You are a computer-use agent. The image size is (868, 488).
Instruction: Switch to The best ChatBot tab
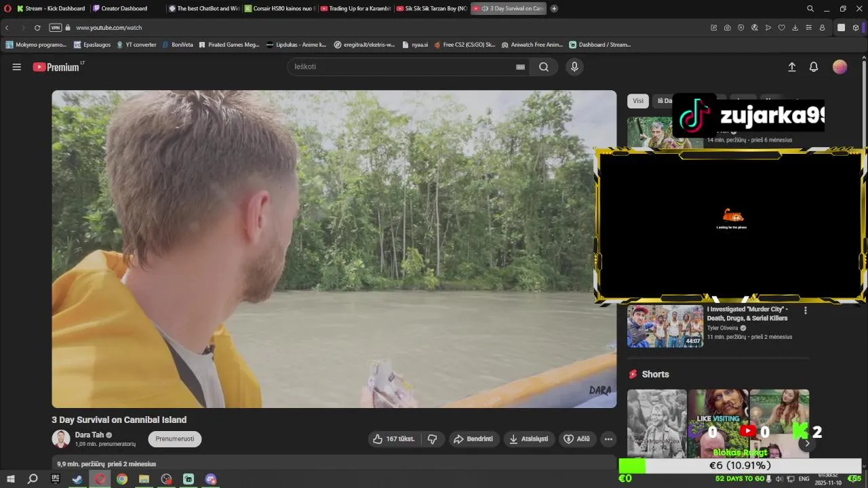pyautogui.click(x=203, y=9)
